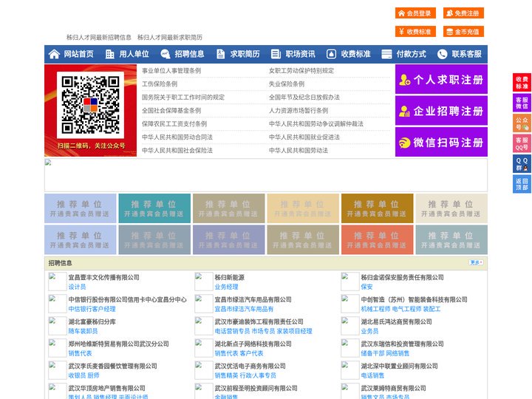
Task: Click the logo thumbnail for 秭归金诺保安服务责任有限公司
Action: 349,282
